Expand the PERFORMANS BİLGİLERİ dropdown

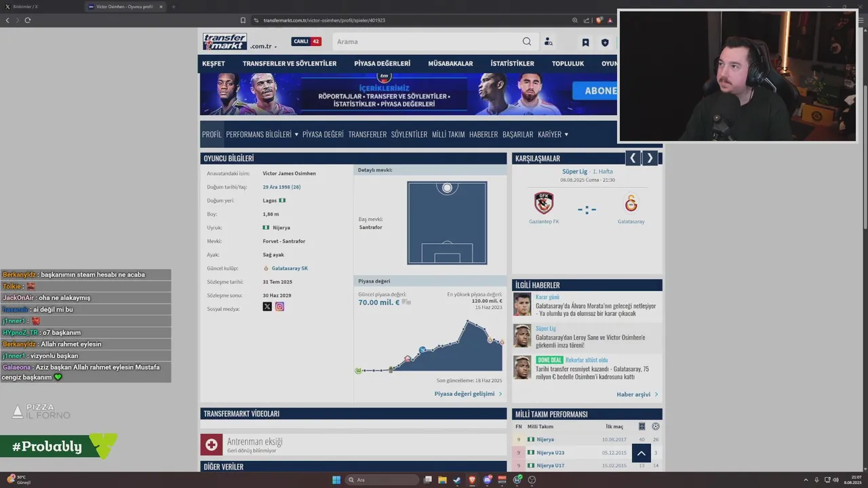262,134
